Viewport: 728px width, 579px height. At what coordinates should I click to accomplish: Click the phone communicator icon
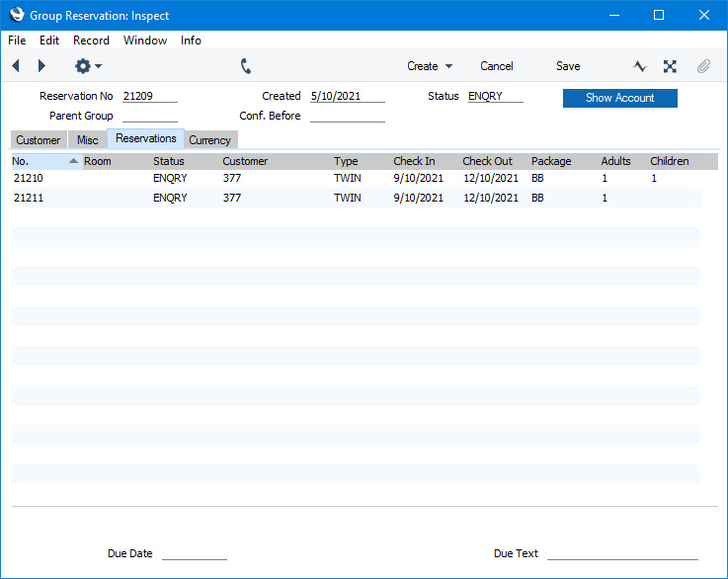pos(246,66)
